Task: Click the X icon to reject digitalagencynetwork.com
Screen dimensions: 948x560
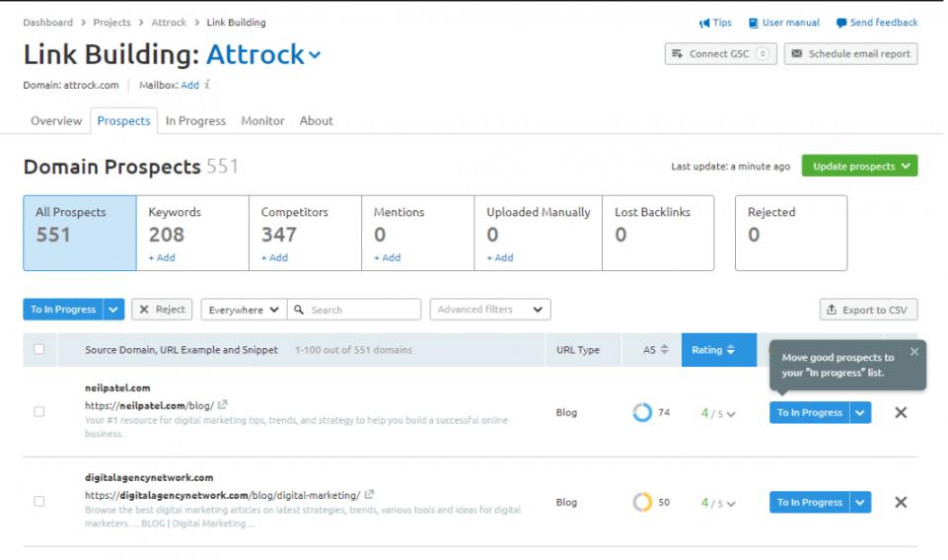Action: tap(900, 503)
